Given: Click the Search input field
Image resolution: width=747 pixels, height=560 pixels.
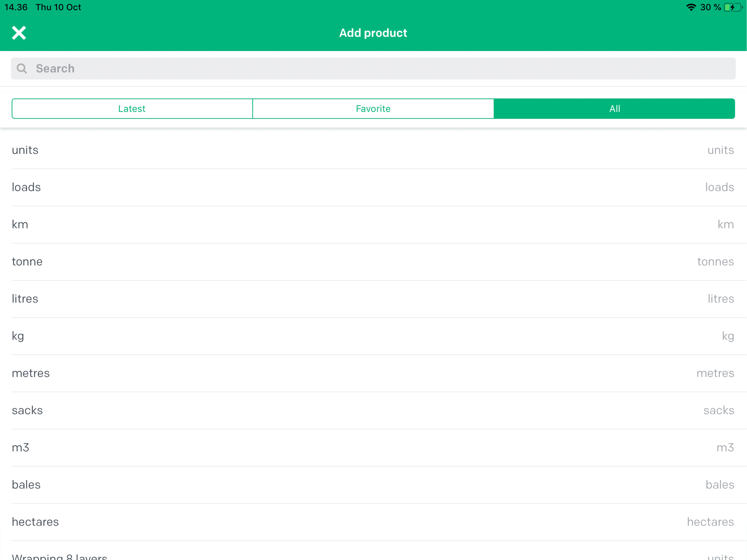Looking at the screenshot, I should point(373,69).
